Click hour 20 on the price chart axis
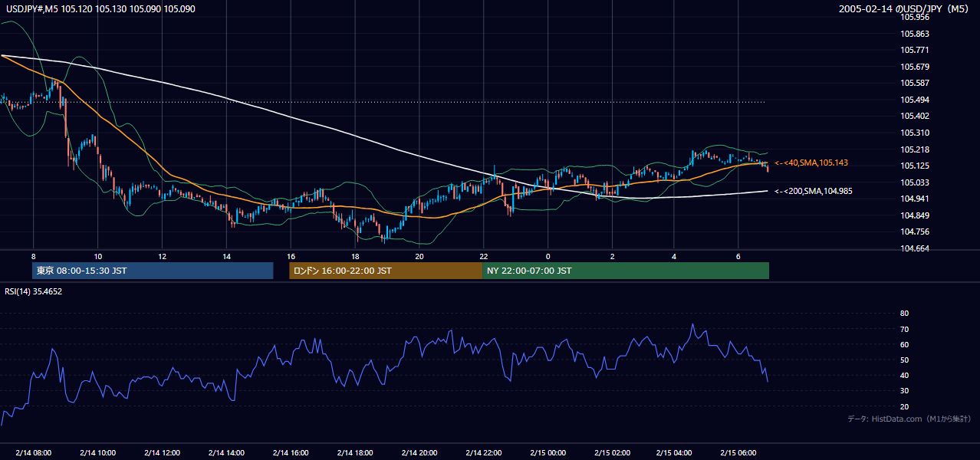The height and width of the screenshot is (460, 980). 419,255
